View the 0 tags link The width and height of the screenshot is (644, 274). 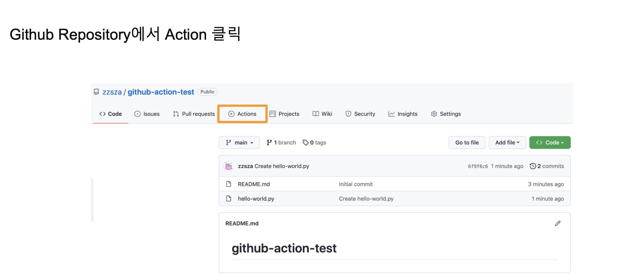[314, 143]
